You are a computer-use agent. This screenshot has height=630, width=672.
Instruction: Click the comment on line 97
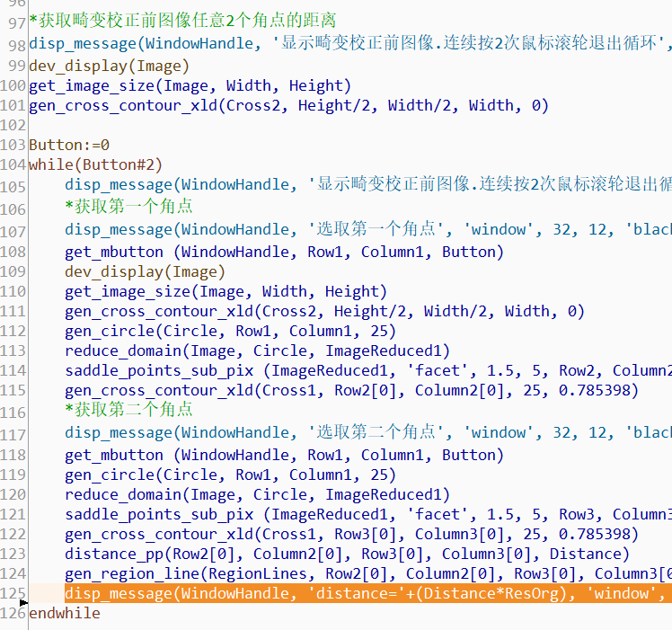(x=182, y=21)
